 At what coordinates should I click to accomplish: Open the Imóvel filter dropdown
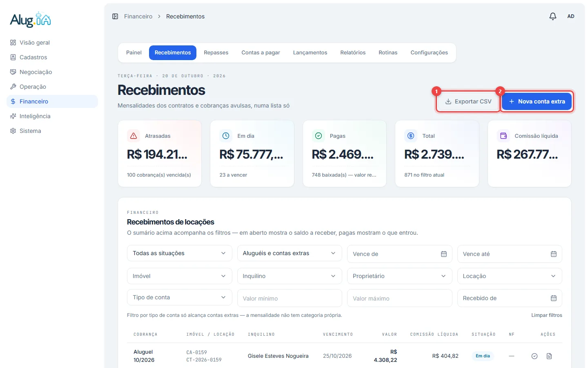pos(180,276)
